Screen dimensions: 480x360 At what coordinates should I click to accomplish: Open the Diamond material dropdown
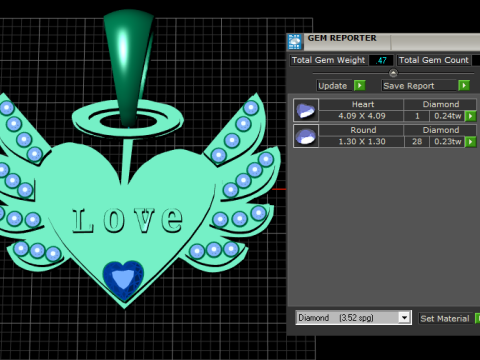404,318
